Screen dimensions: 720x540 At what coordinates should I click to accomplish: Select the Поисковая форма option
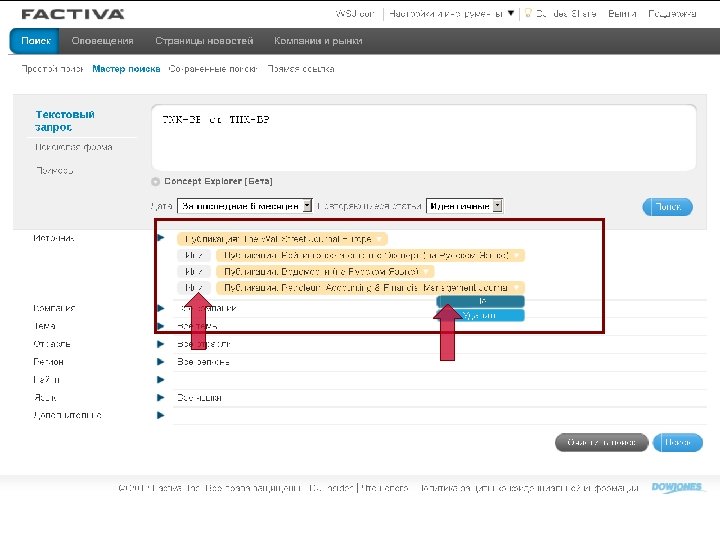coord(73,147)
